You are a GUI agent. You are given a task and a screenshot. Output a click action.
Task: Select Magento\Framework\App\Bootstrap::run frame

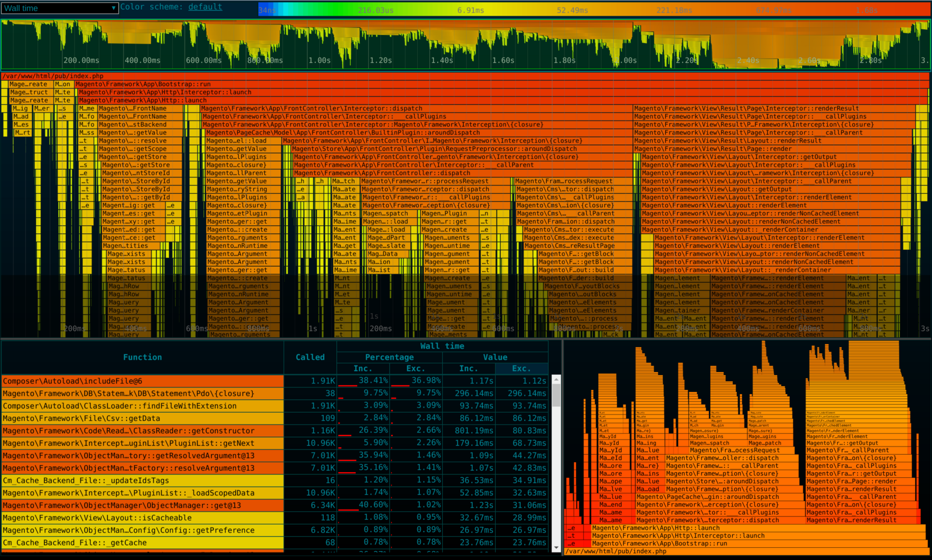pyautogui.click(x=502, y=84)
